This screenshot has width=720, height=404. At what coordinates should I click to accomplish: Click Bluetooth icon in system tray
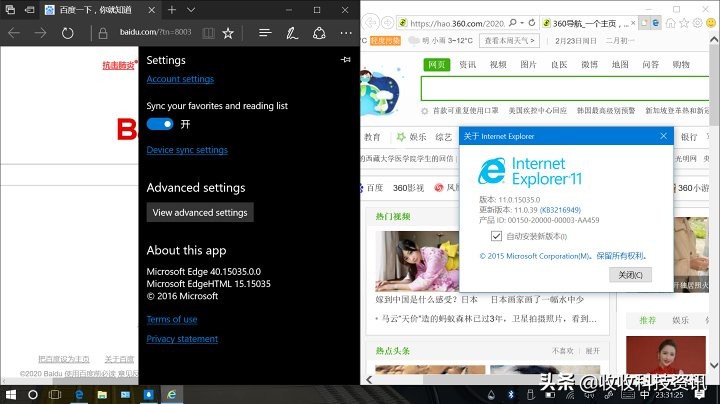pyautogui.click(x=511, y=394)
